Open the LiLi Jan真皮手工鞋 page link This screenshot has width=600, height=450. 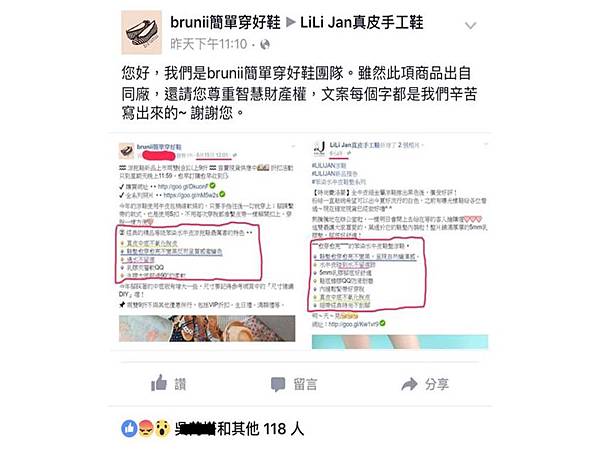point(362,22)
